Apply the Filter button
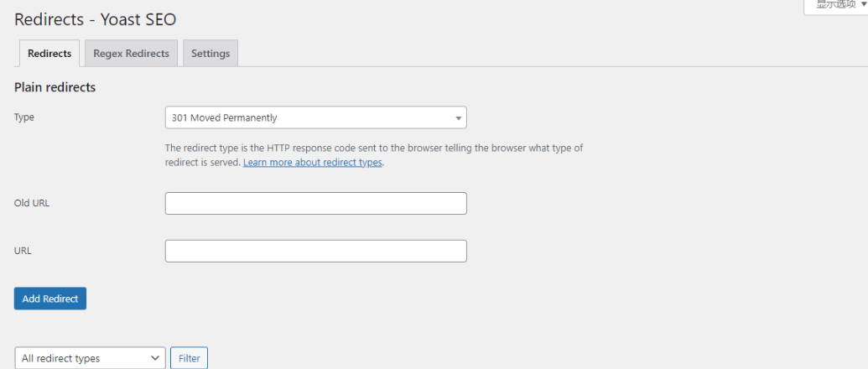The height and width of the screenshot is (369, 868). click(190, 358)
